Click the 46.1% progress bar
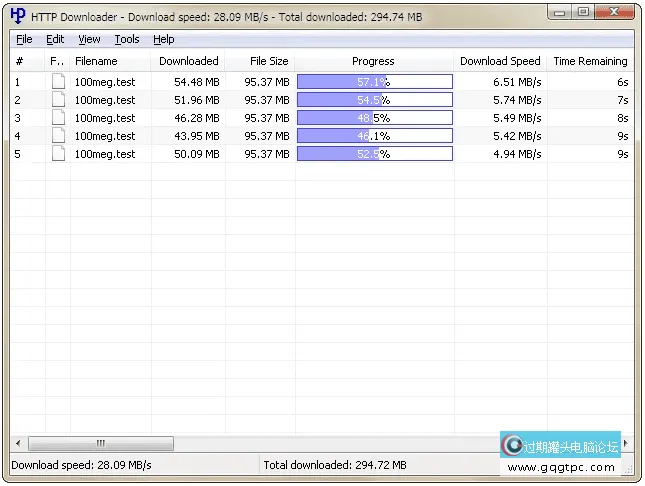This screenshot has height=486, width=645. point(375,136)
